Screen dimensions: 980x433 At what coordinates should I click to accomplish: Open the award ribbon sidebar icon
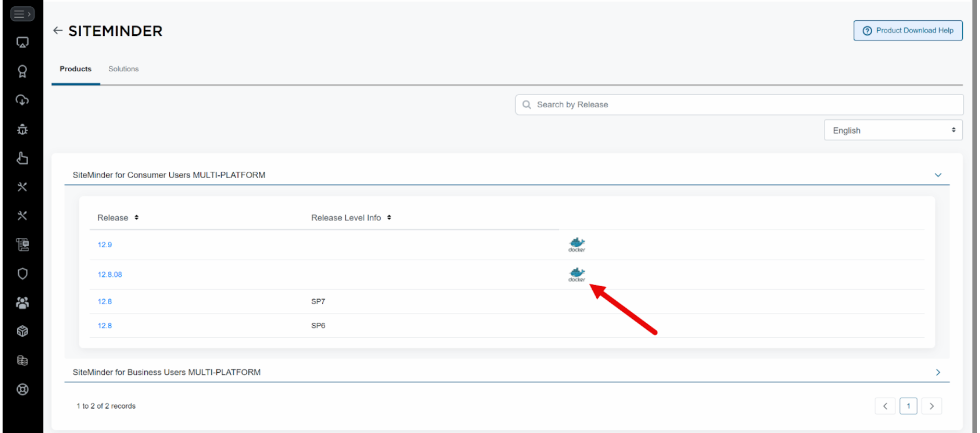[22, 71]
